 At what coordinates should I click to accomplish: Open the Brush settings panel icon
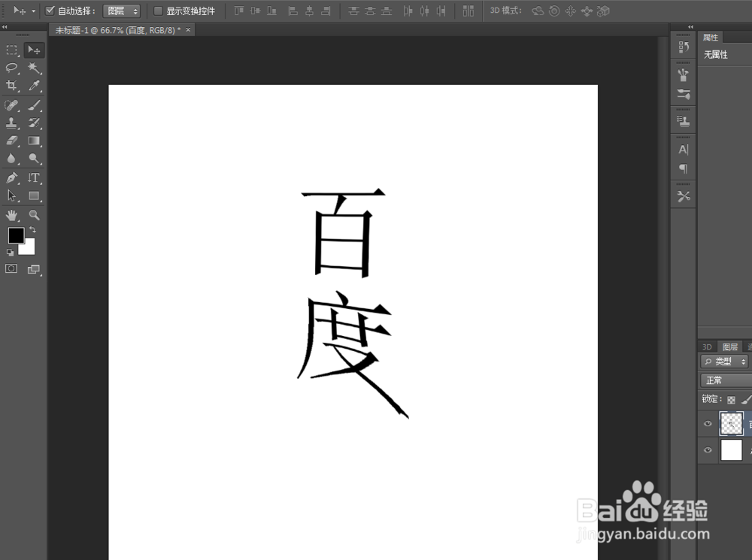pyautogui.click(x=684, y=94)
